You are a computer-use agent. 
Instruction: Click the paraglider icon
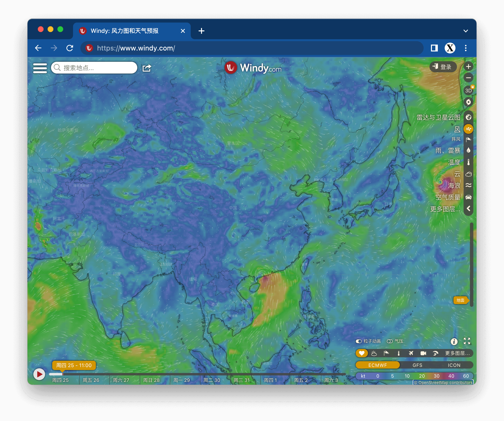click(x=435, y=353)
